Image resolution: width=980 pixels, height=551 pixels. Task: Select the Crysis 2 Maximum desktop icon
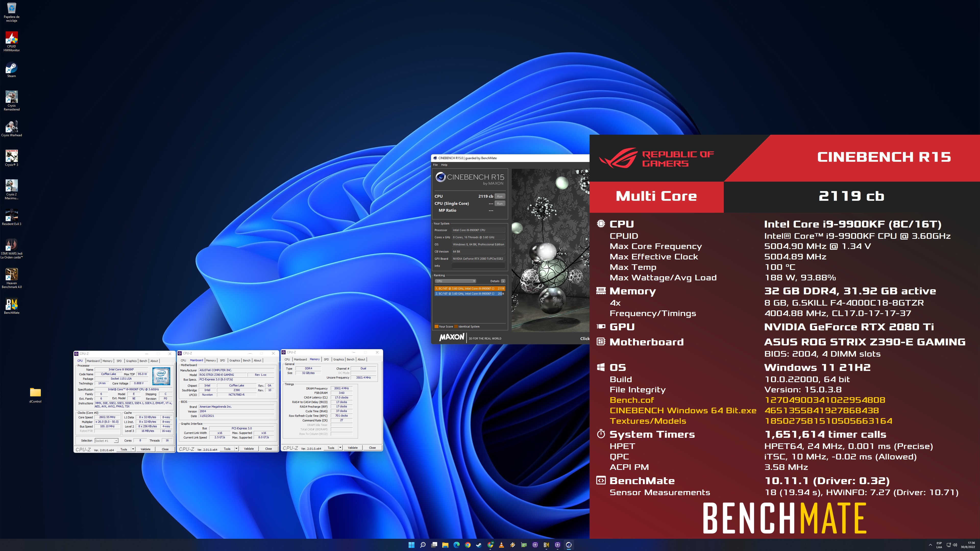[x=11, y=189]
